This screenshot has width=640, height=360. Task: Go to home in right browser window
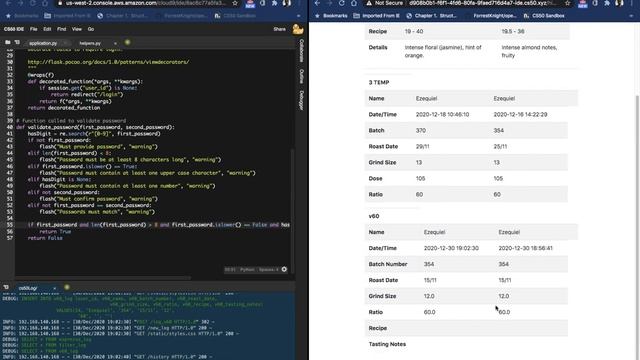click(x=354, y=3)
